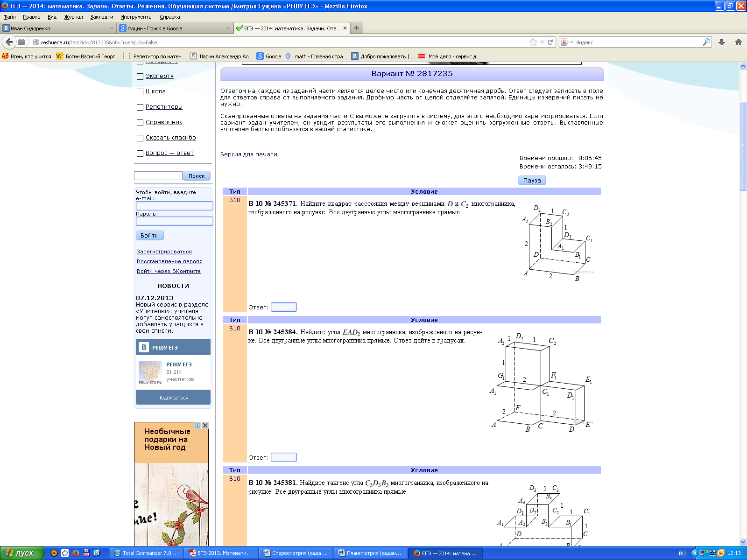This screenshot has width=747, height=560.
Task: Open the Справка menu
Action: coord(170,17)
